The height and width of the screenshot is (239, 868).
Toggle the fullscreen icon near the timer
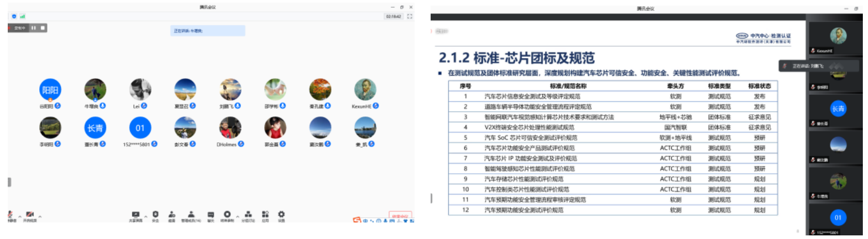click(x=409, y=17)
